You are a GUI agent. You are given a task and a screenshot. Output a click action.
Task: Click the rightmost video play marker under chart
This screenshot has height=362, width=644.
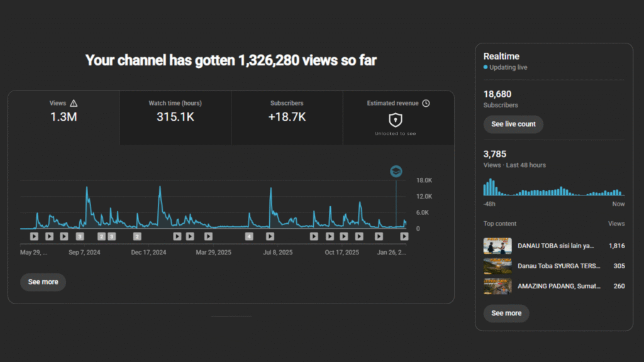[x=404, y=236]
